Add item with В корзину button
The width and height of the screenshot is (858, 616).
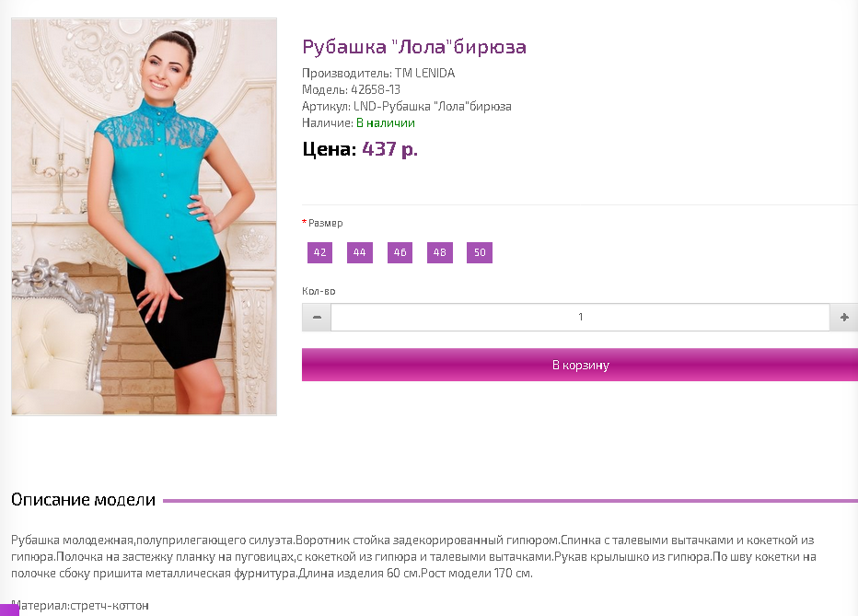point(580,365)
